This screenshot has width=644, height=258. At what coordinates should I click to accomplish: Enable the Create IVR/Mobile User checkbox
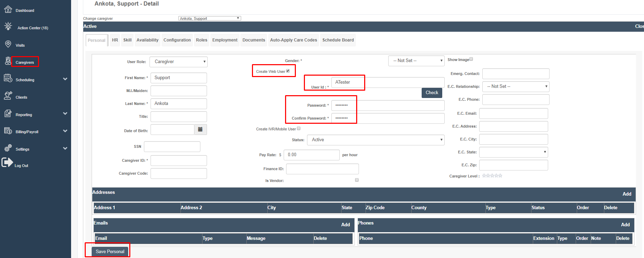coord(299,129)
